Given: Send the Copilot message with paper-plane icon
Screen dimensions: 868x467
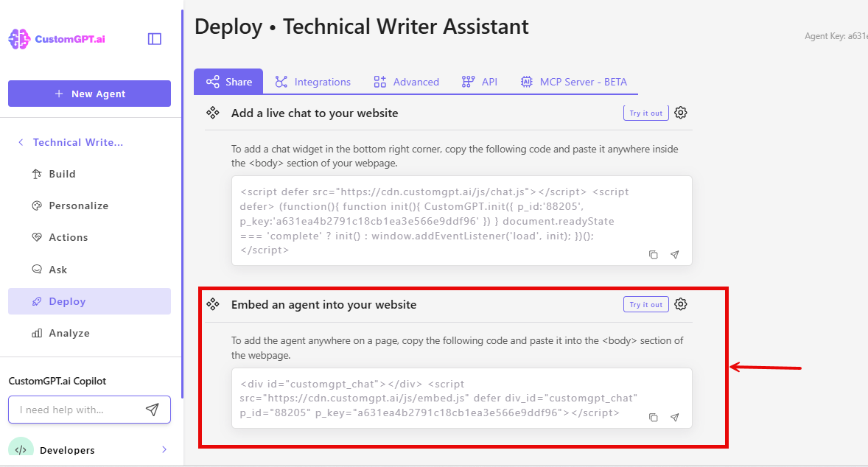Looking at the screenshot, I should pos(153,410).
